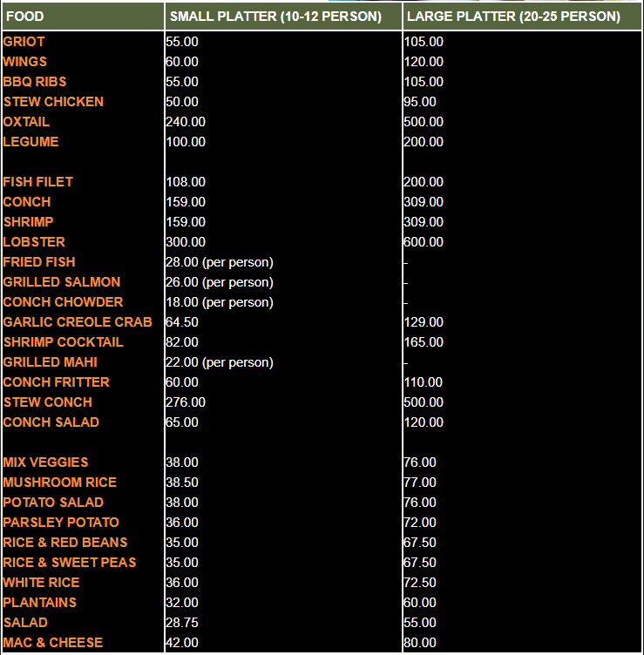Click the 32.00 plantains small price
644x655 pixels.
pos(182,603)
